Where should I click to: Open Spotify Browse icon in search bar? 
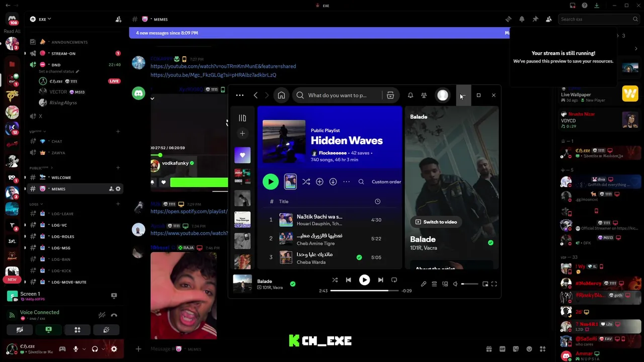click(x=390, y=96)
